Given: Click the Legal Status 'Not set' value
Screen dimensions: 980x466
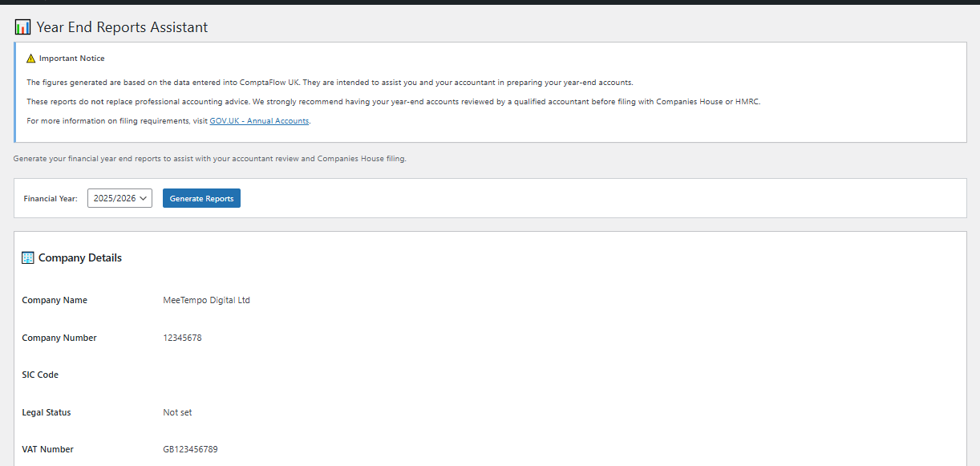Looking at the screenshot, I should coord(177,412).
